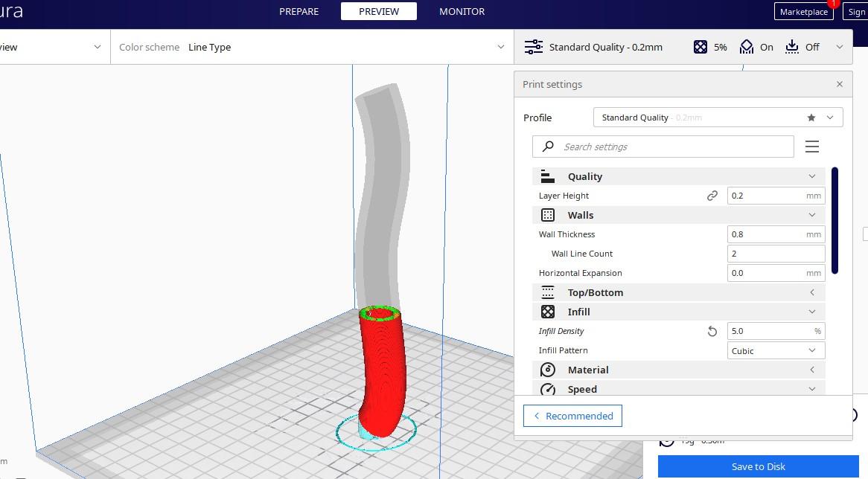Click the Wall Line Count label
The width and height of the screenshot is (868, 479).
[582, 254]
